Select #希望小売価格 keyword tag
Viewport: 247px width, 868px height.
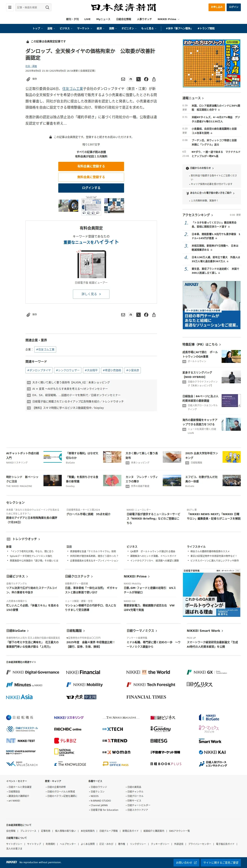tap(112, 370)
